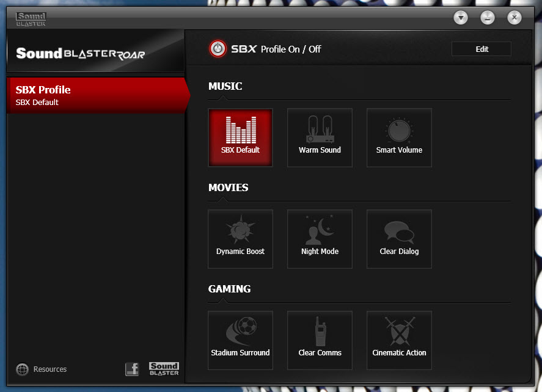Click the Sound Blaster title bar logo
Viewport: 542px width, 392px height.
click(x=31, y=19)
